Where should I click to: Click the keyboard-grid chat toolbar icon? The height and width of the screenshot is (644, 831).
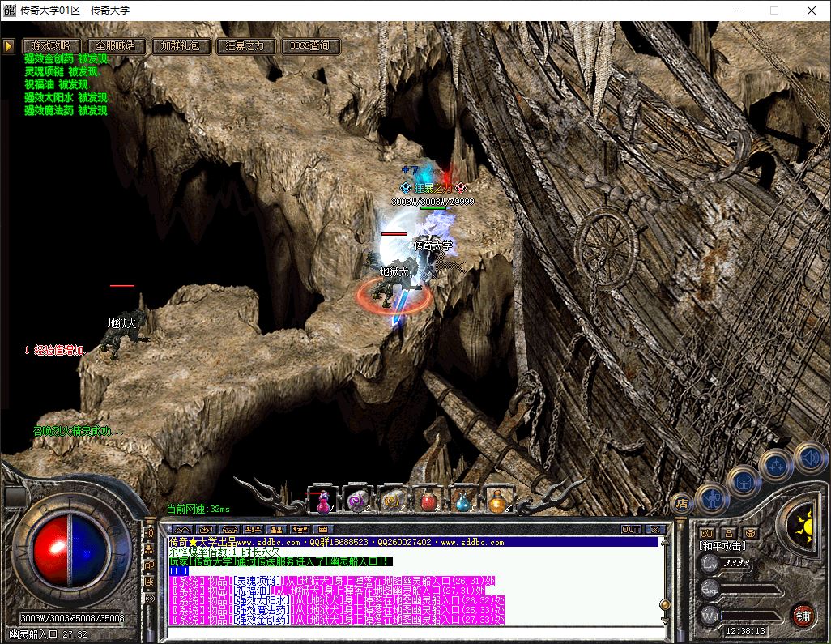(322, 529)
